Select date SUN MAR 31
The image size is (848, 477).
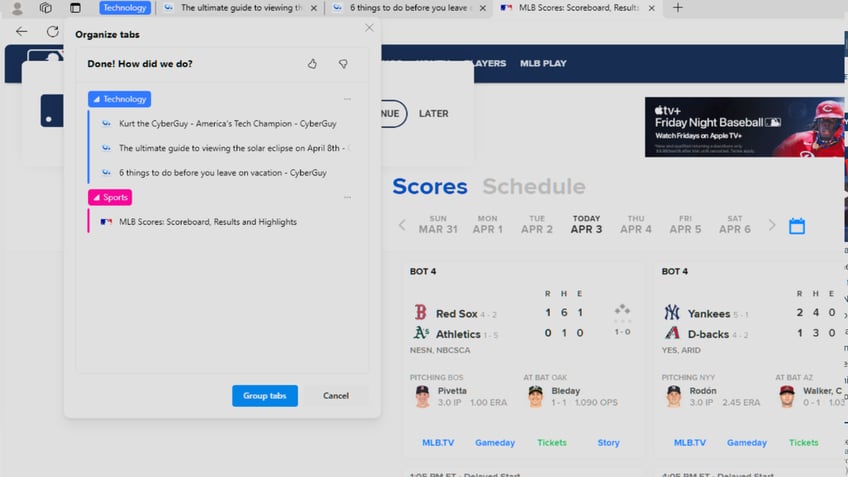[x=438, y=224]
